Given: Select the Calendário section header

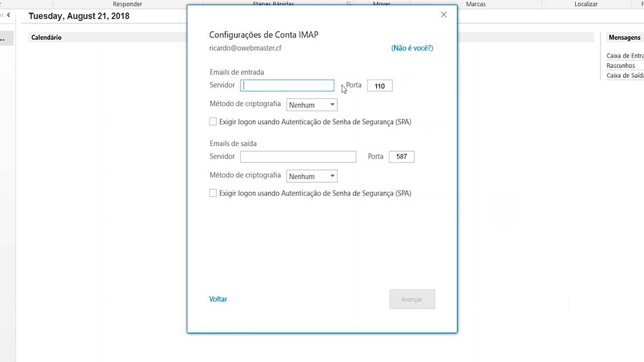Looking at the screenshot, I should click(46, 38).
